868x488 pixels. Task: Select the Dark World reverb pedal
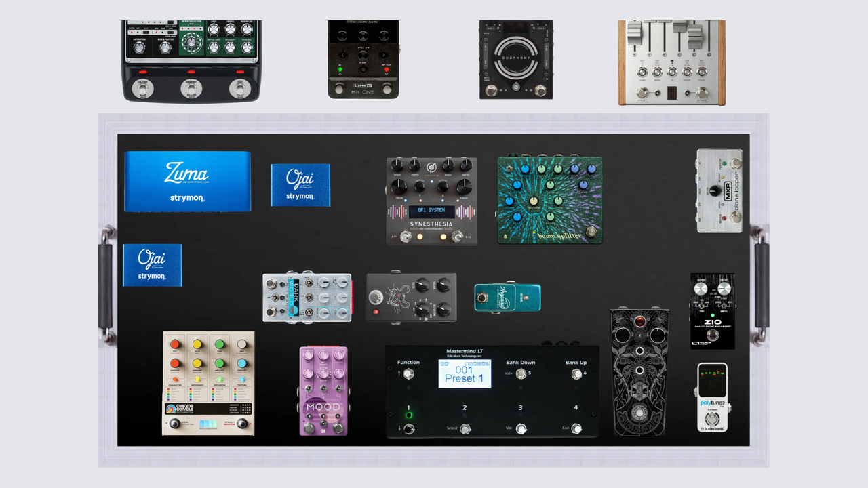pyautogui.click(x=307, y=298)
